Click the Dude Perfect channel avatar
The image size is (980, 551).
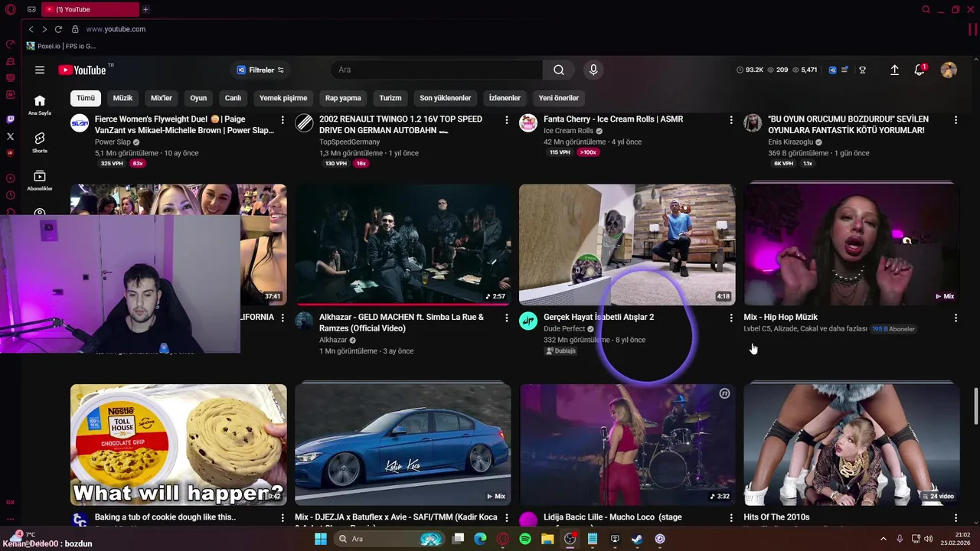528,321
